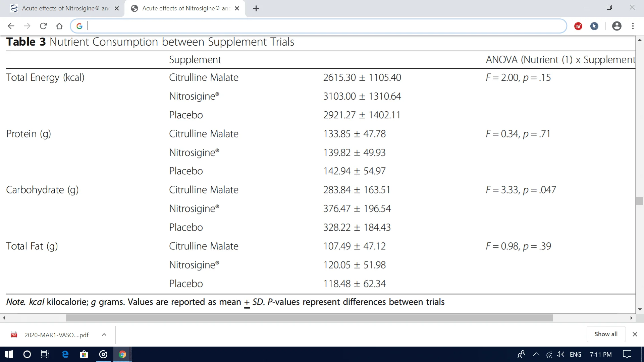Click the 'ANOVA (Nutrient (1) x Supplement' header

coord(560,60)
